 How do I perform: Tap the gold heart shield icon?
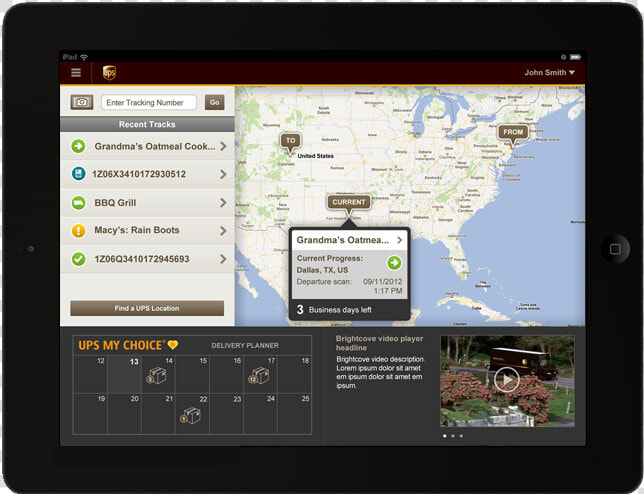tap(173, 345)
